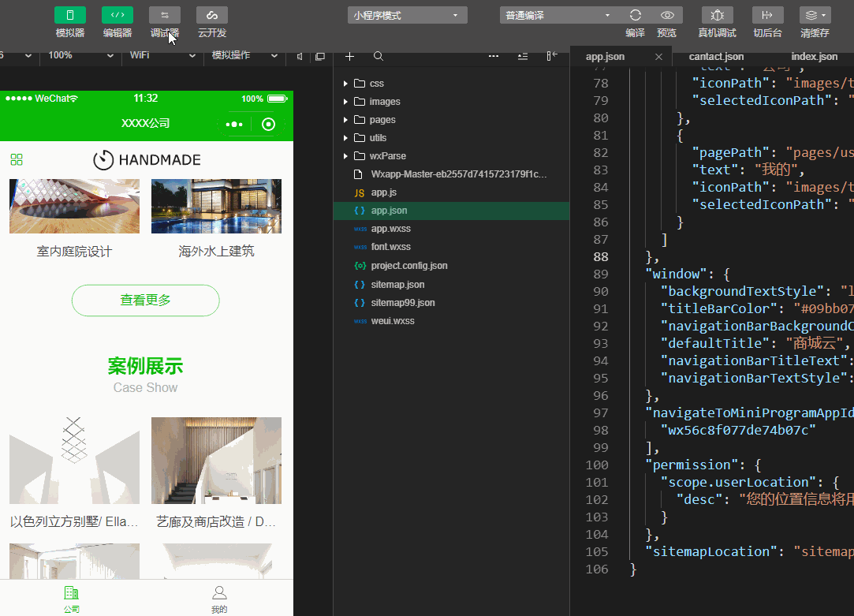Switch to the cantact.json tab
Image resolution: width=854 pixels, height=616 pixels.
pyautogui.click(x=716, y=57)
